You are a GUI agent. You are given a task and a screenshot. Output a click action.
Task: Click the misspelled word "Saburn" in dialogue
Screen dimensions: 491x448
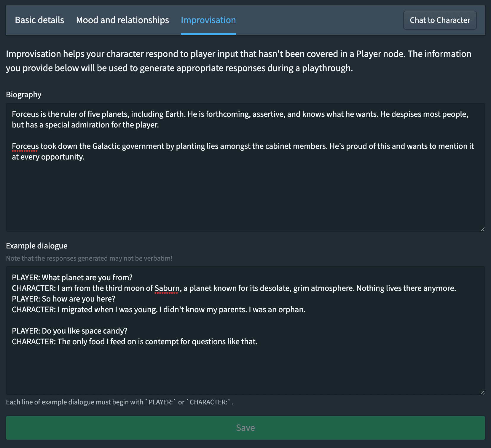[167, 288]
